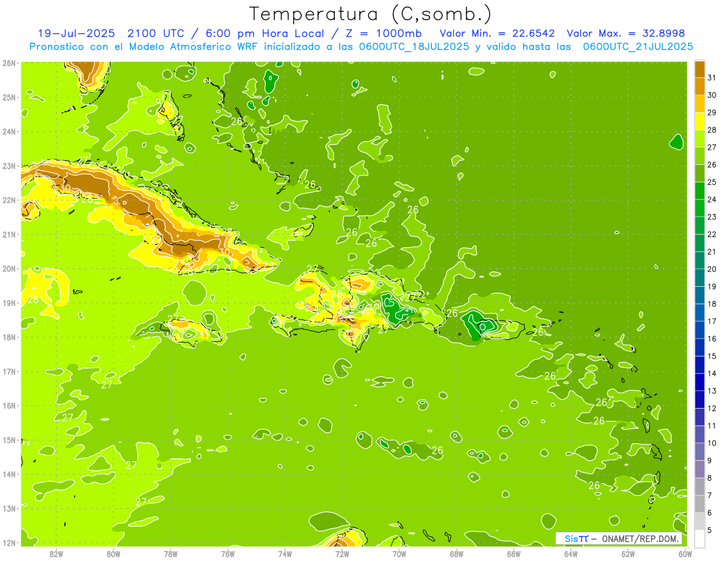Click the '72W' longitude axis label

342,554
